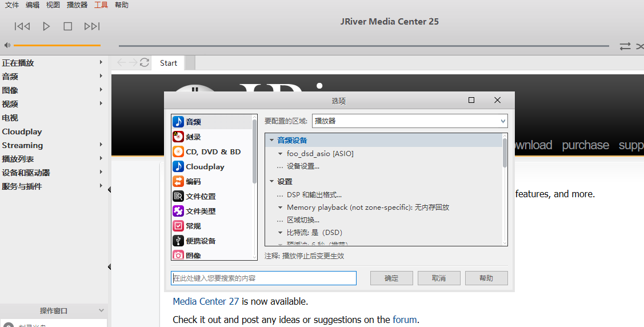Select 文件位置 file location icon

tap(178, 196)
